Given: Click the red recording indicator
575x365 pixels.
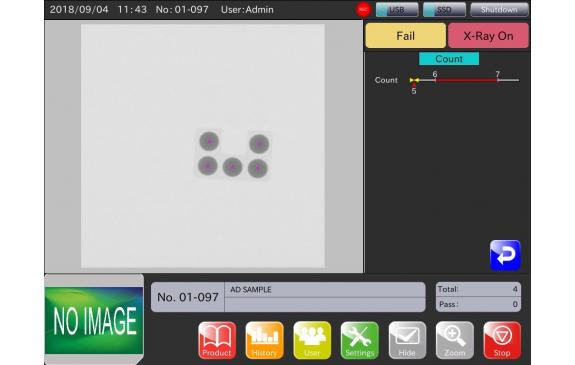Looking at the screenshot, I should 363,10.
